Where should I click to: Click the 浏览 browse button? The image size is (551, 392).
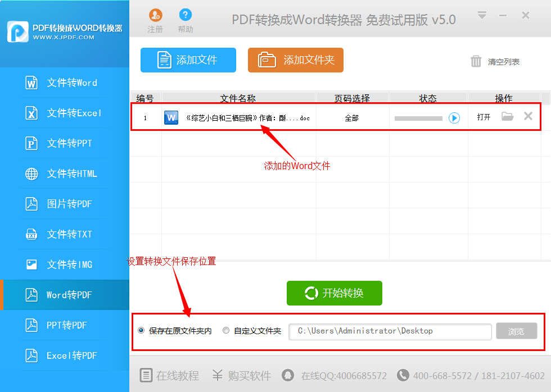pos(516,331)
